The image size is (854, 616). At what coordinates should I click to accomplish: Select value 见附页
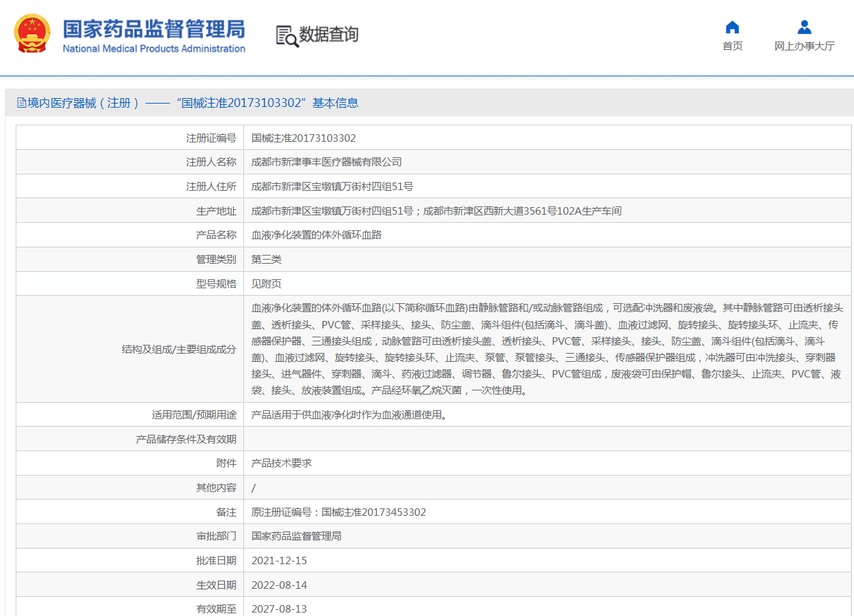point(266,284)
